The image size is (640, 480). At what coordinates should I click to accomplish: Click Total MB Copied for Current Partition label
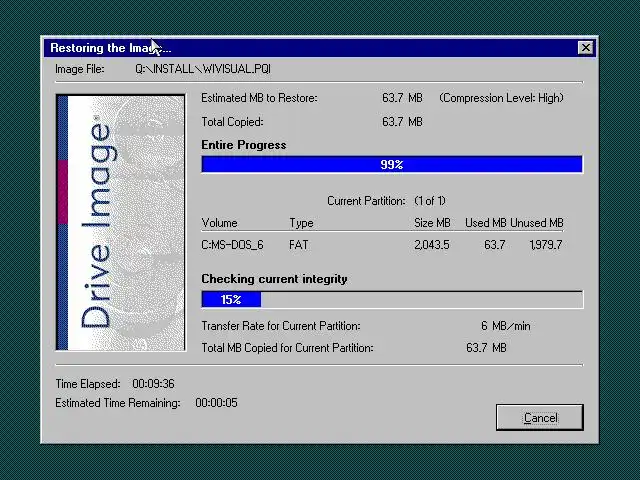tap(287, 348)
